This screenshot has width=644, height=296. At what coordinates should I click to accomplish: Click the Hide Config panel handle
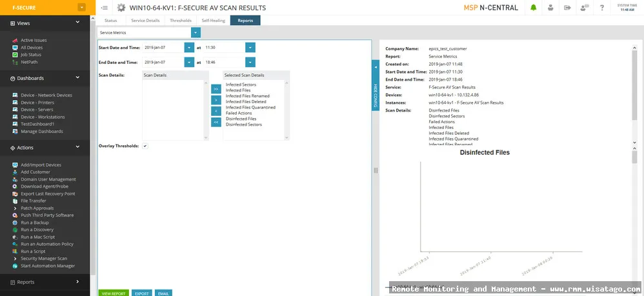pyautogui.click(x=376, y=85)
